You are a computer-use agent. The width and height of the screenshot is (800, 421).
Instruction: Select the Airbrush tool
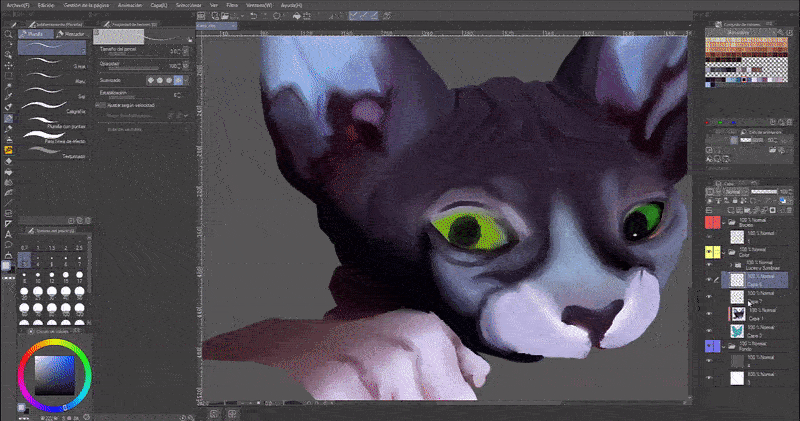[9, 139]
